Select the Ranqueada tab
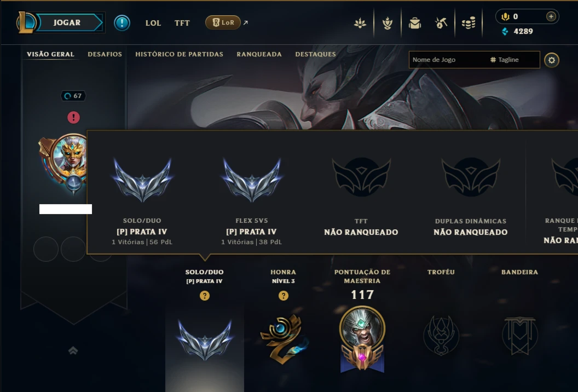The height and width of the screenshot is (392, 578). (259, 54)
